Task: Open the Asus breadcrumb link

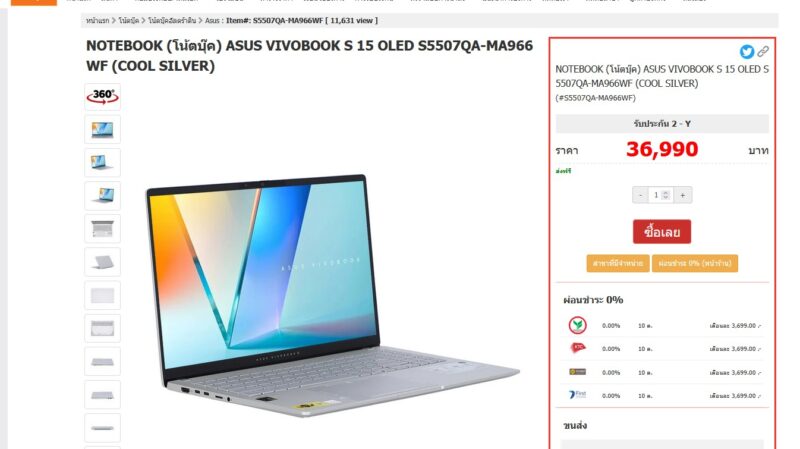Action: (x=212, y=20)
